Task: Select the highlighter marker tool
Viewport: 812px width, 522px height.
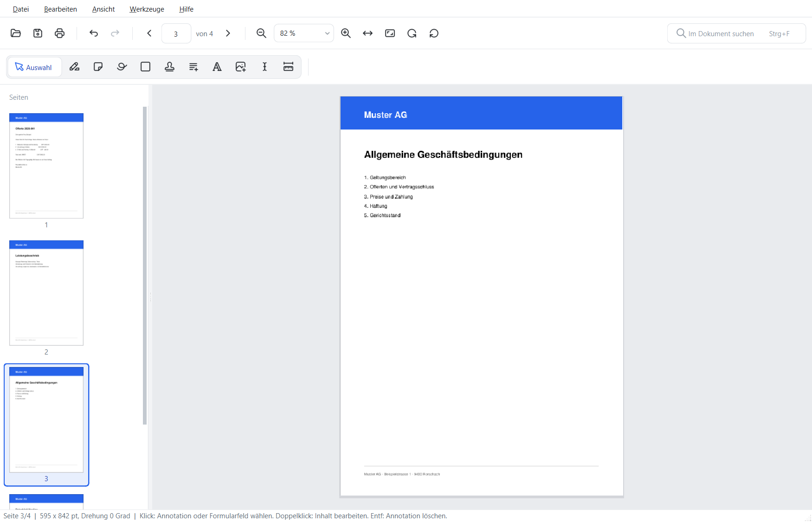Action: 74,67
